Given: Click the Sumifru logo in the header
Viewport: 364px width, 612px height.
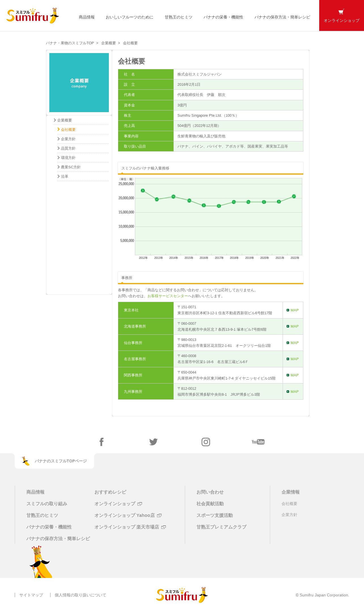Looking at the screenshot, I should click(x=33, y=16).
